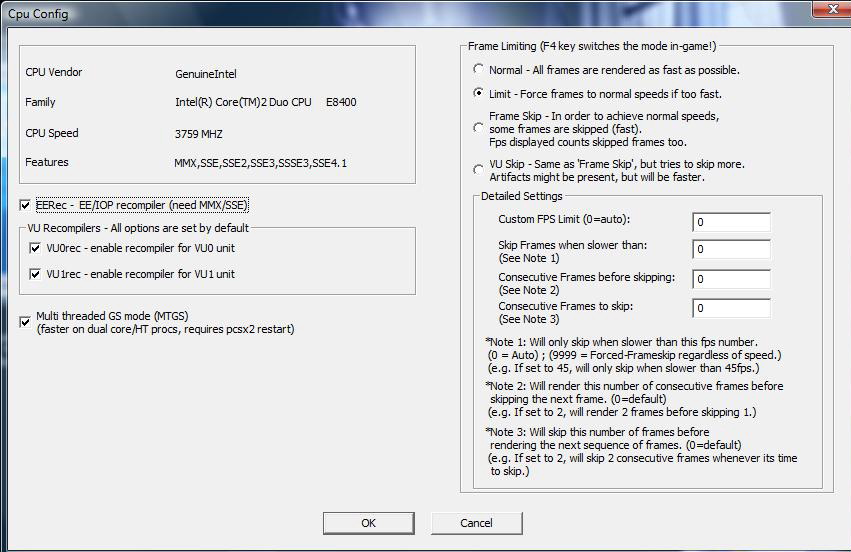The width and height of the screenshot is (851, 552).
Task: Discard changes with the Cancel button
Action: click(x=477, y=523)
